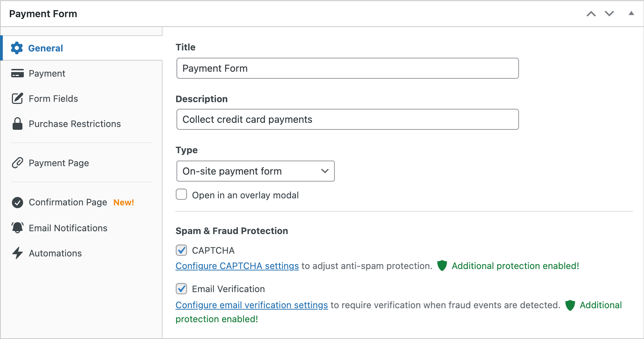The height and width of the screenshot is (339, 644).
Task: Click the Payment Page link icon
Action: [18, 163]
